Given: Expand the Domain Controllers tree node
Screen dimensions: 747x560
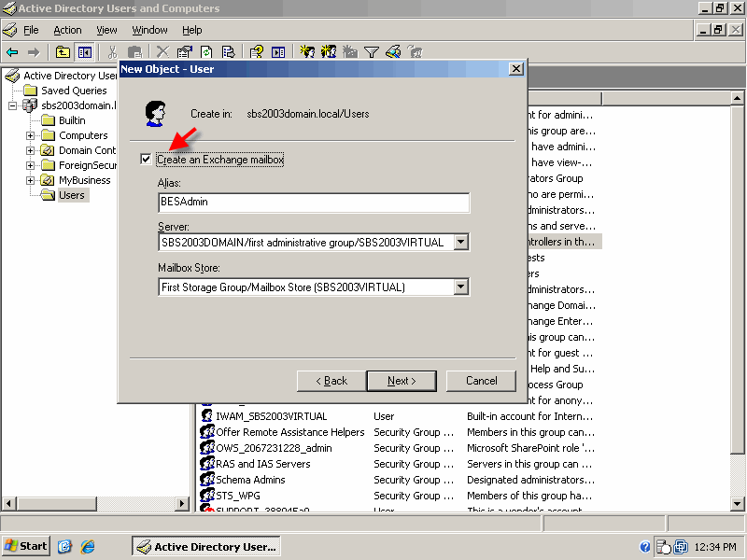Looking at the screenshot, I should [31, 150].
